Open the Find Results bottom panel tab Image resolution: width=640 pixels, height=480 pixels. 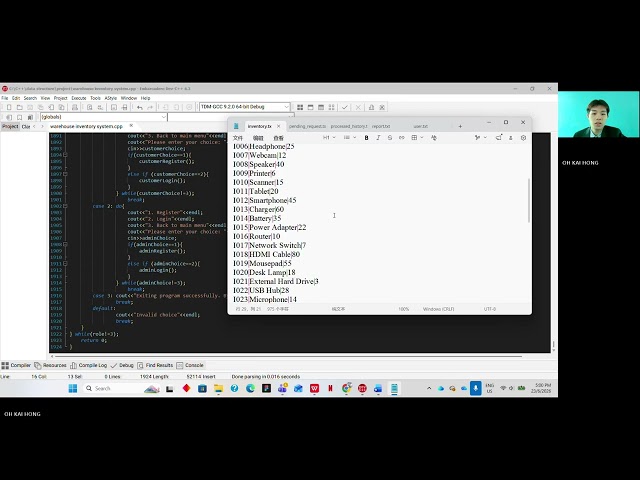click(155, 365)
